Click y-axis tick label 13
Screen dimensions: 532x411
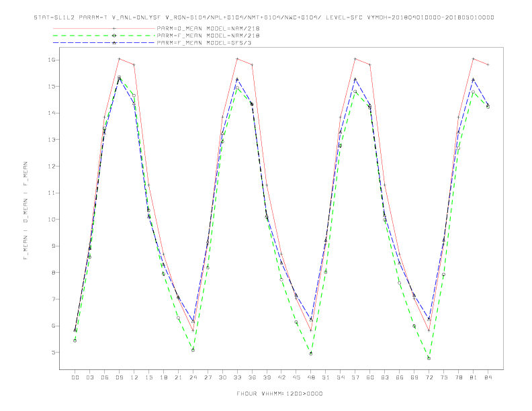[52, 140]
